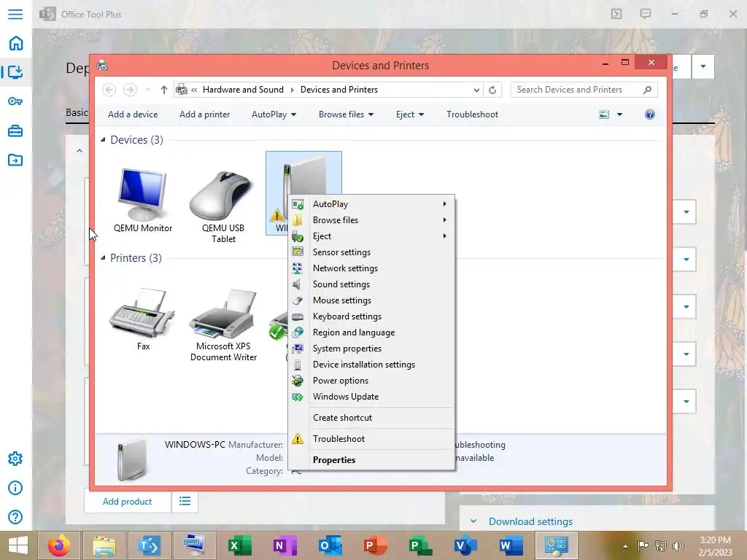
Task: Show hidden icons in system tray
Action: click(625, 545)
